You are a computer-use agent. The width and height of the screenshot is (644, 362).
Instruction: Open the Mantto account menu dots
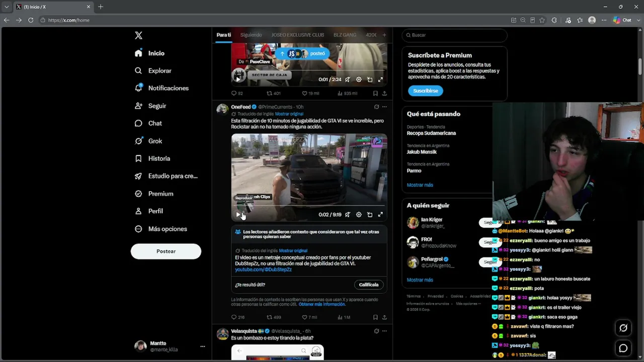point(202,346)
